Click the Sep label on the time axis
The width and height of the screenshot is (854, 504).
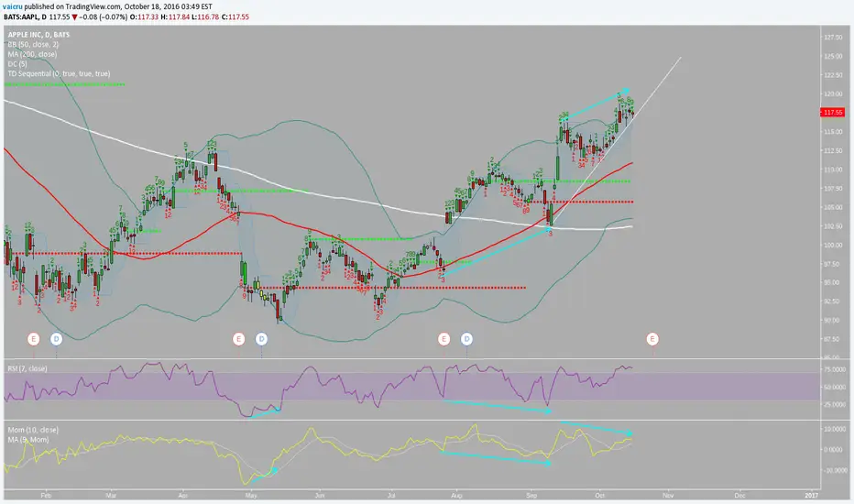click(531, 495)
